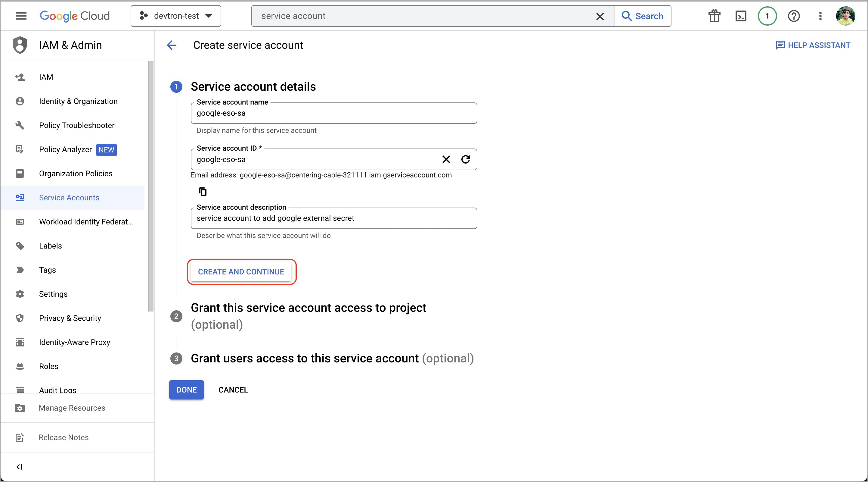Screen dimensions: 868x482
Task: Open the hamburger navigation menu
Action: tap(21, 16)
